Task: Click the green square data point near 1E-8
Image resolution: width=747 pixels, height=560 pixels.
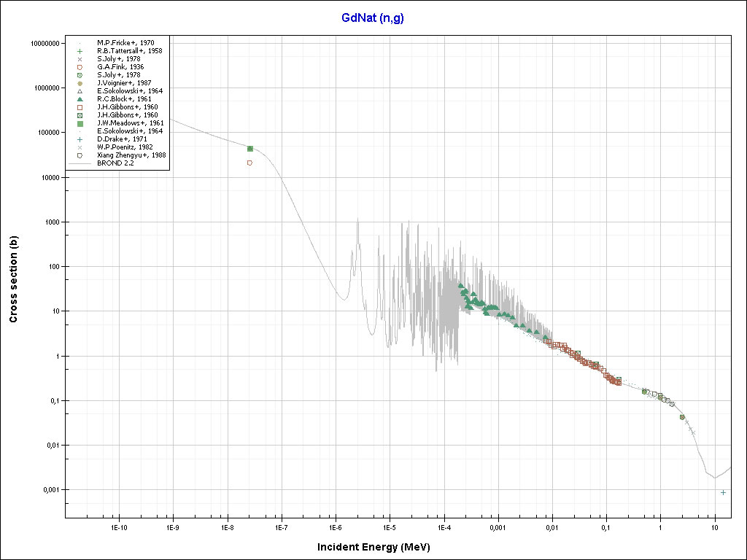Action: [250, 149]
